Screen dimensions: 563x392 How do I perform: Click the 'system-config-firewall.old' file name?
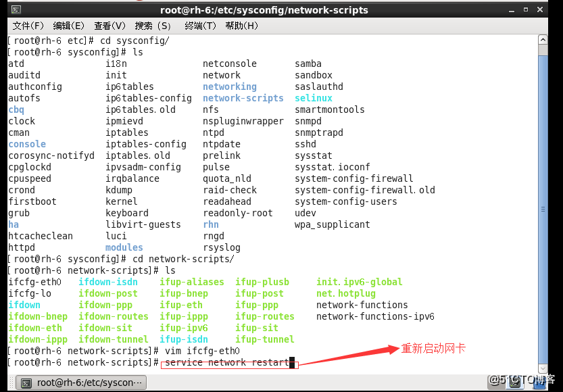[365, 191]
